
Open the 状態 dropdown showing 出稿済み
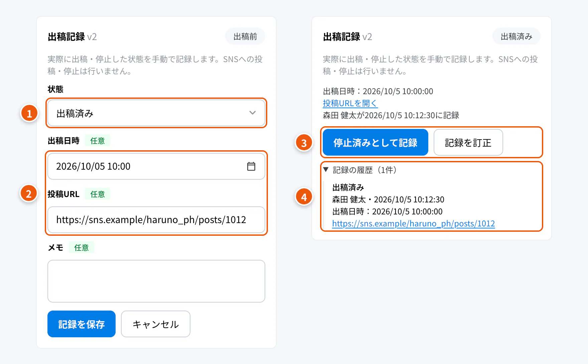point(156,113)
